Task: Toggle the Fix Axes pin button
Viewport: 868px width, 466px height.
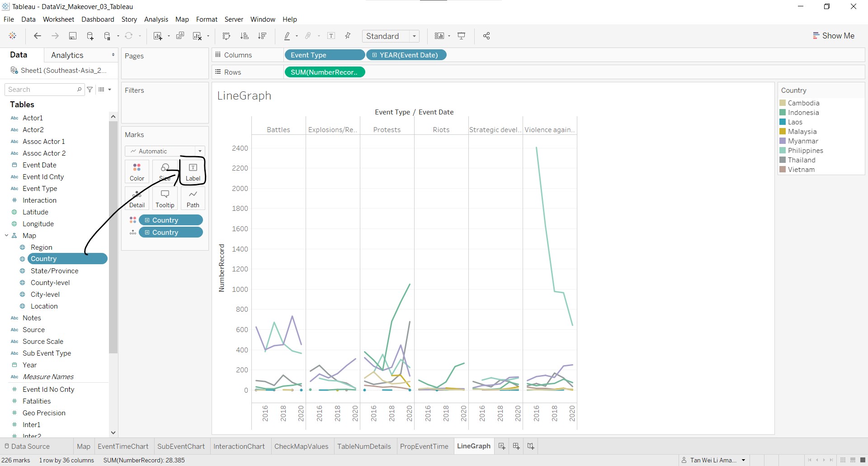Action: click(x=348, y=36)
